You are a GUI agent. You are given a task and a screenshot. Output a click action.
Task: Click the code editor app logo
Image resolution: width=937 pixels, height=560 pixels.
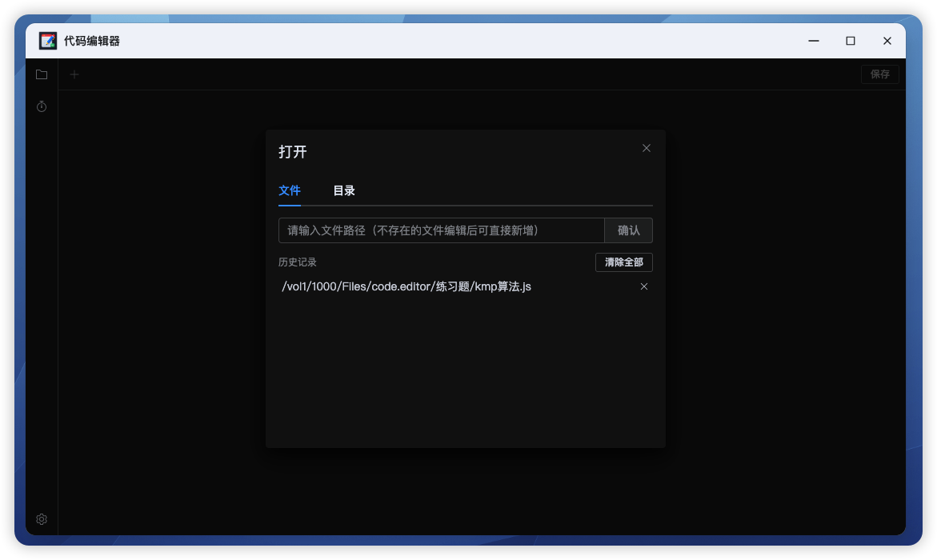48,41
